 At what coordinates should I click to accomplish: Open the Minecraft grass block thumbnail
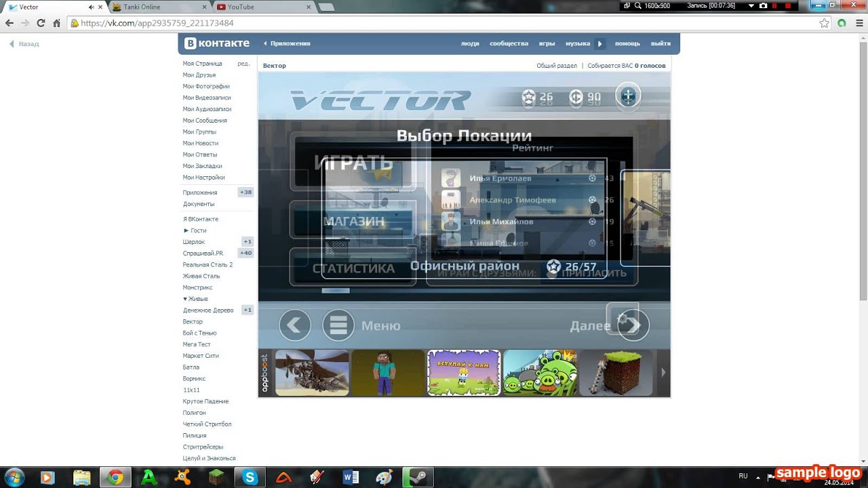(x=616, y=373)
